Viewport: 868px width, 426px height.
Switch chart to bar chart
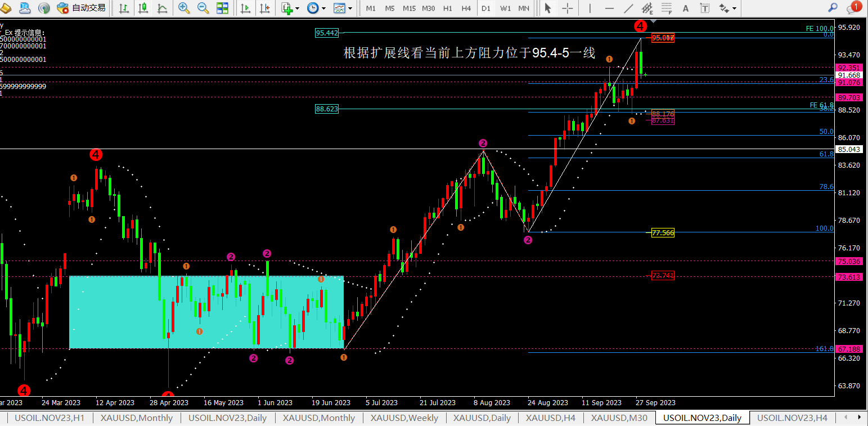[124, 8]
